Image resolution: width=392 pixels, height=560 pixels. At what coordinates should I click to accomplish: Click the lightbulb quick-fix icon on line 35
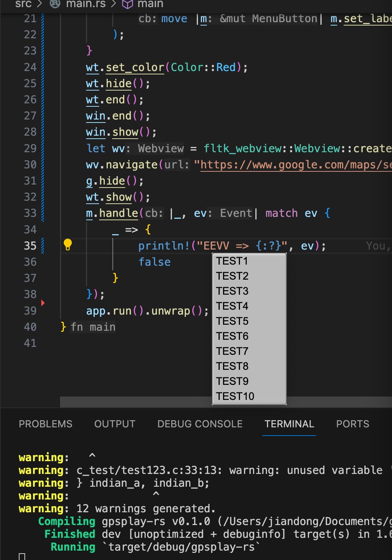point(68,245)
